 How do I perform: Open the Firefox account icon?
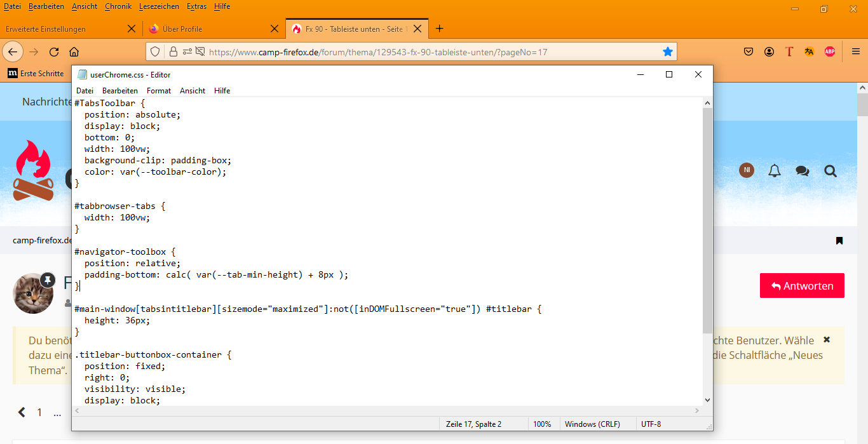tap(769, 52)
